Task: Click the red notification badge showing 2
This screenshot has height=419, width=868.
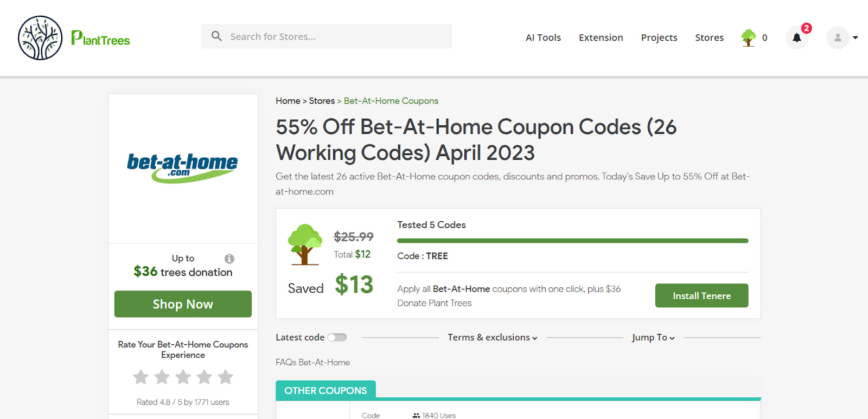Action: (807, 28)
